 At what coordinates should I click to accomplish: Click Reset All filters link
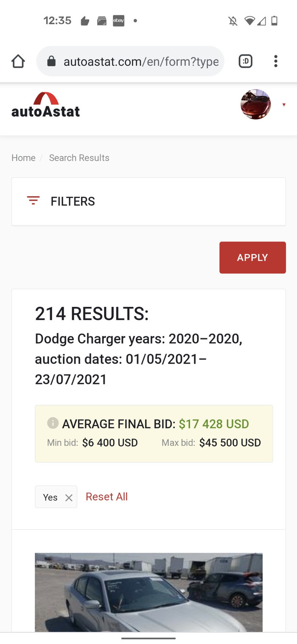[106, 497]
